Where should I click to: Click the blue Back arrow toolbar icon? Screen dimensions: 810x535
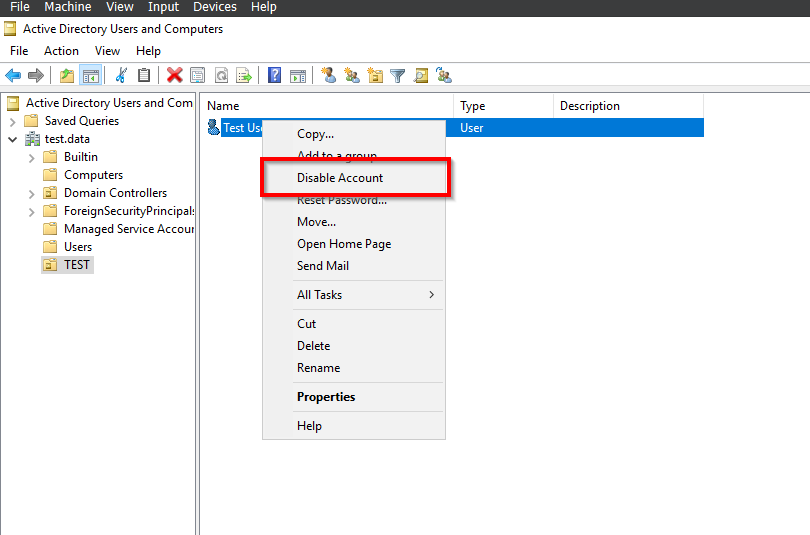pyautogui.click(x=13, y=75)
